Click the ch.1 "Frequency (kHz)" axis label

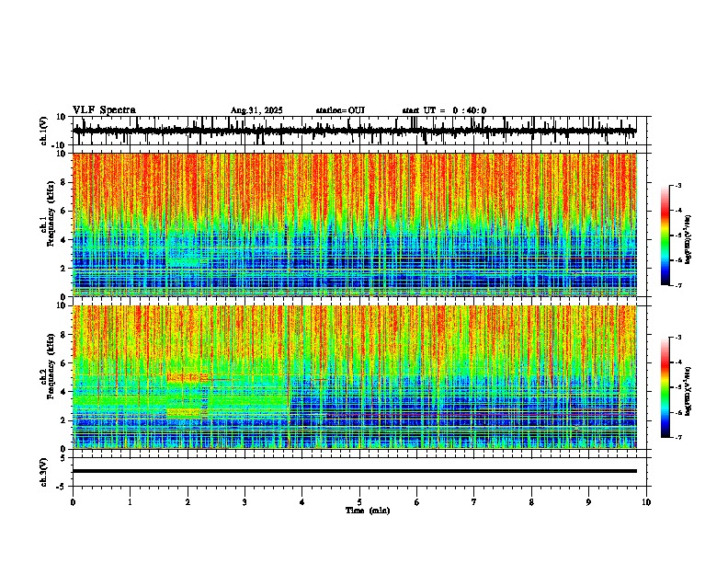[51, 213]
